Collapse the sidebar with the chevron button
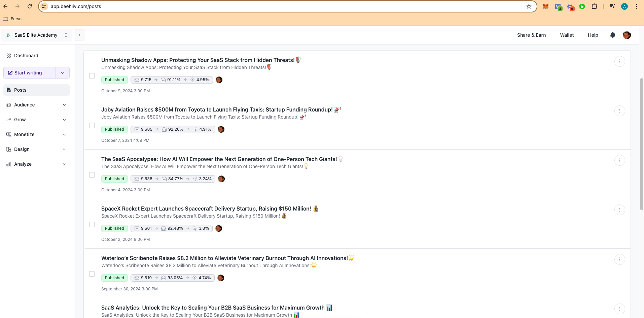The image size is (644, 318). tap(80, 35)
